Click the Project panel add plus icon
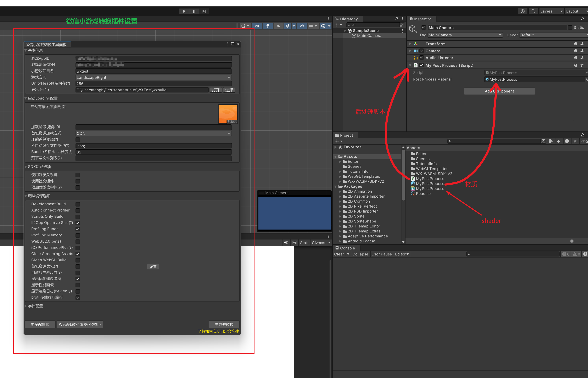This screenshot has width=588, height=378. (337, 141)
